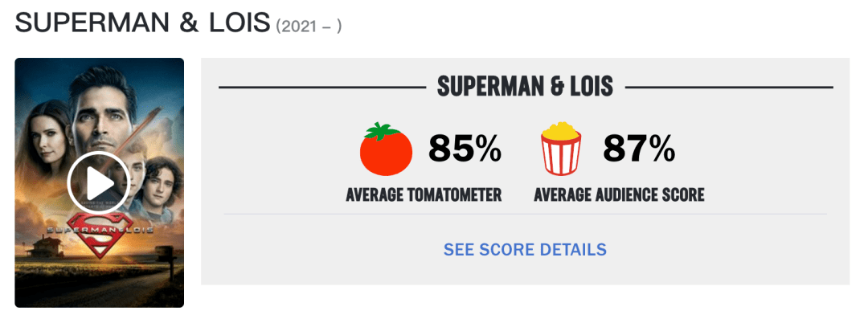868x319 pixels.
Task: Click the yellow popcorn top of bucket
Action: point(561,131)
